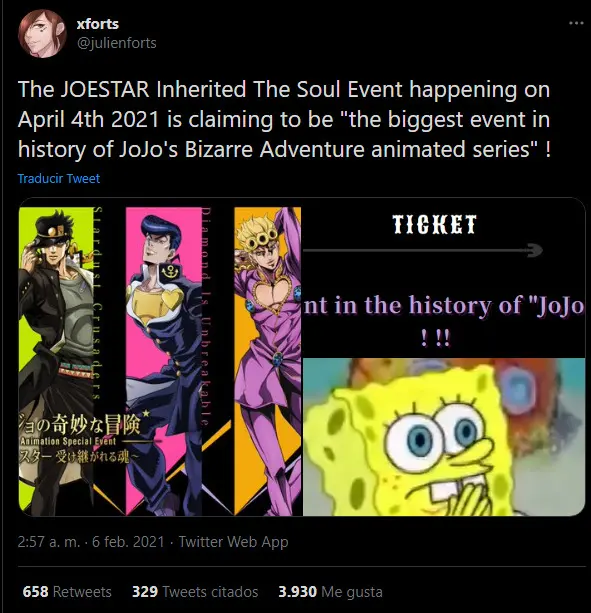Open the Jotaro Stardust Crusaders image

pyautogui.click(x=61, y=361)
